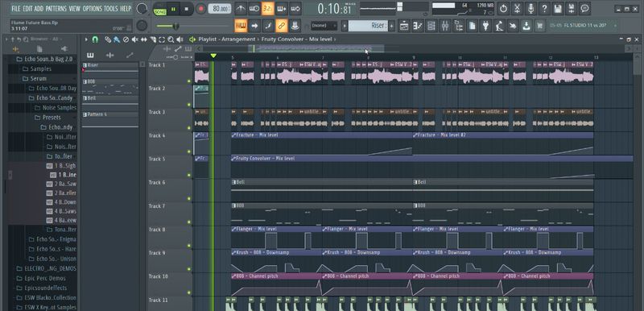644x311 pixels.
Task: Open the snap (none) dropdown
Action: tap(324, 26)
